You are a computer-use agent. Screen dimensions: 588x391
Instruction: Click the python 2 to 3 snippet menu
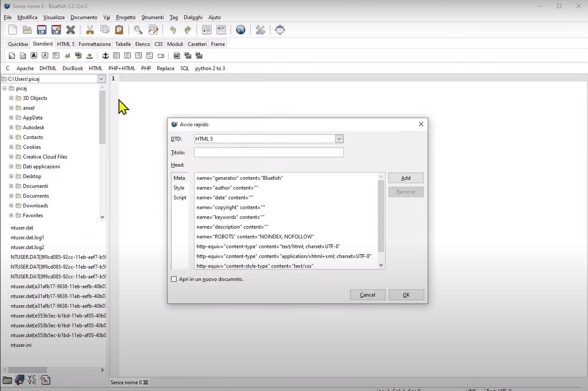[x=210, y=68]
